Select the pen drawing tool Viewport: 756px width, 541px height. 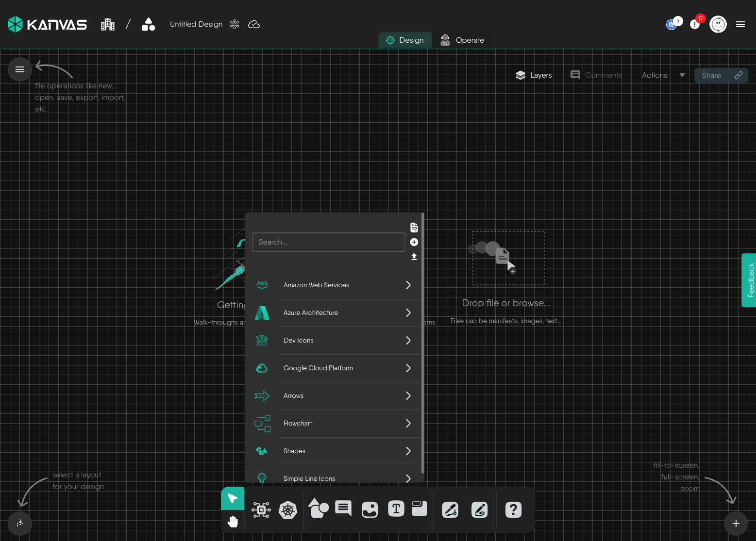pos(450,510)
